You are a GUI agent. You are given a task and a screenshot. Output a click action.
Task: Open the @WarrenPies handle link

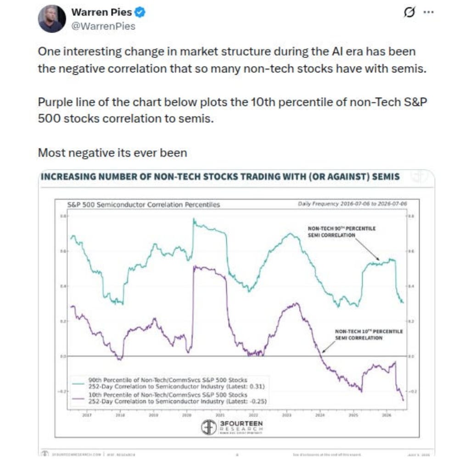[103, 26]
